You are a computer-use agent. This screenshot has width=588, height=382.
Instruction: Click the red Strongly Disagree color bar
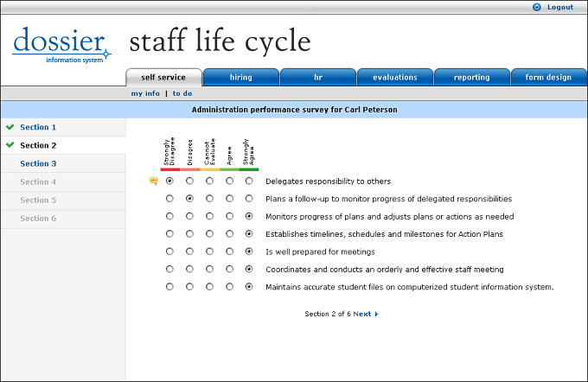(170, 169)
